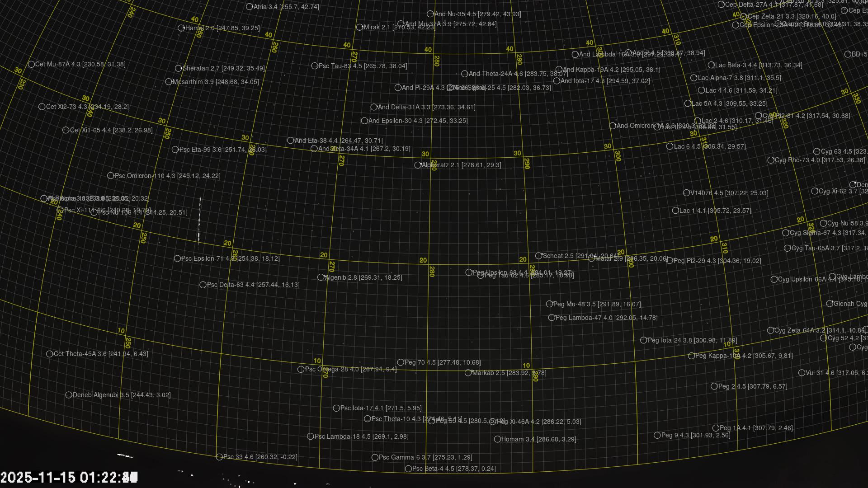Select the Scheat star marker

point(538,256)
